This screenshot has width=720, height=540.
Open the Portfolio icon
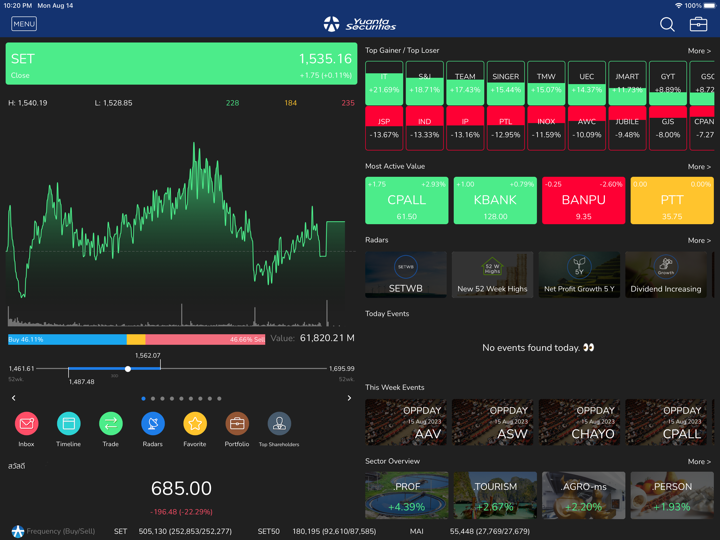237,424
